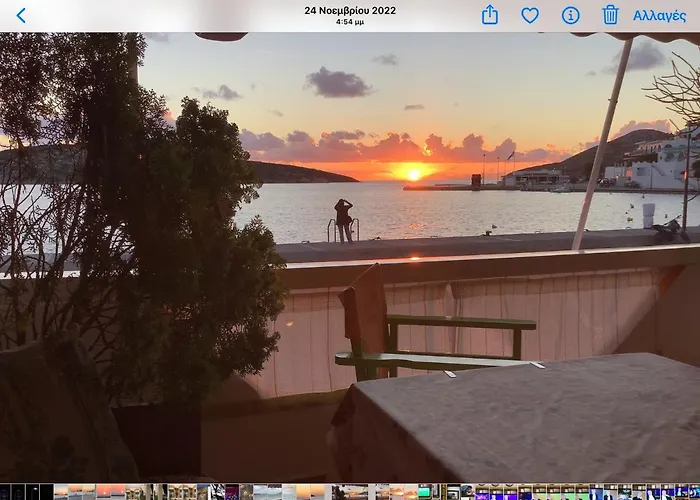The image size is (700, 500).
Task: Open the share sheet icon
Action: coord(490,15)
